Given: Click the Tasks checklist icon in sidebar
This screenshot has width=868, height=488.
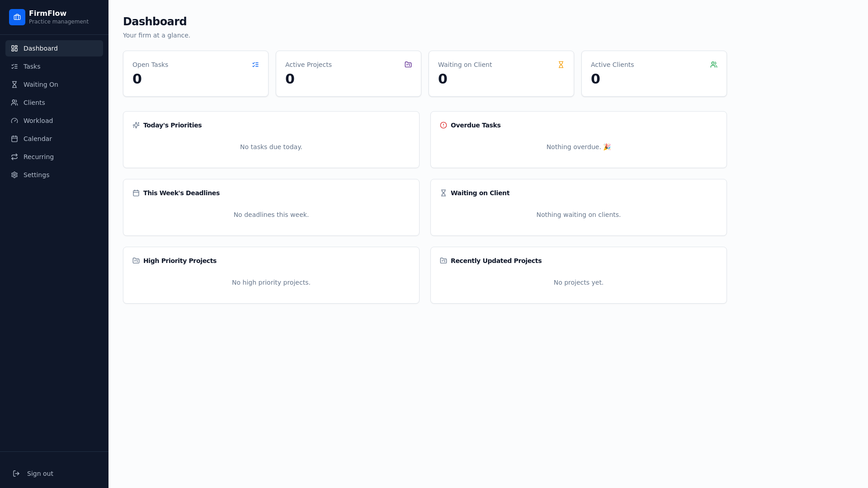Looking at the screenshot, I should 14,66.
